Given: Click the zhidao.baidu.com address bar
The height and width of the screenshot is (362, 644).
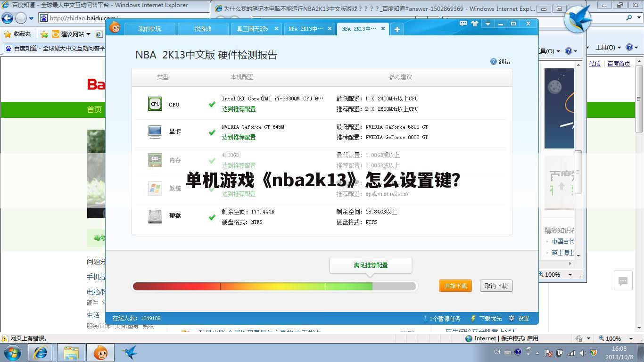Looking at the screenshot, I should (72, 18).
